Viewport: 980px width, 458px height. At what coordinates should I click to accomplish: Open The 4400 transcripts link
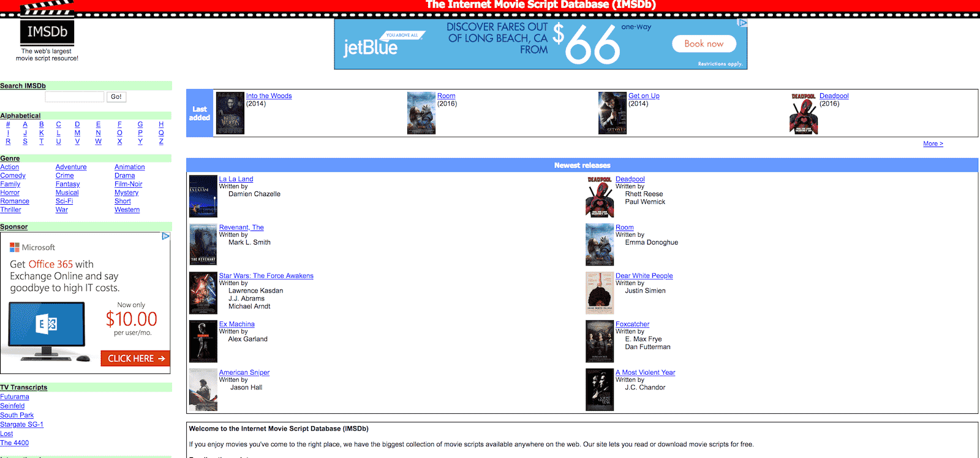(x=14, y=443)
